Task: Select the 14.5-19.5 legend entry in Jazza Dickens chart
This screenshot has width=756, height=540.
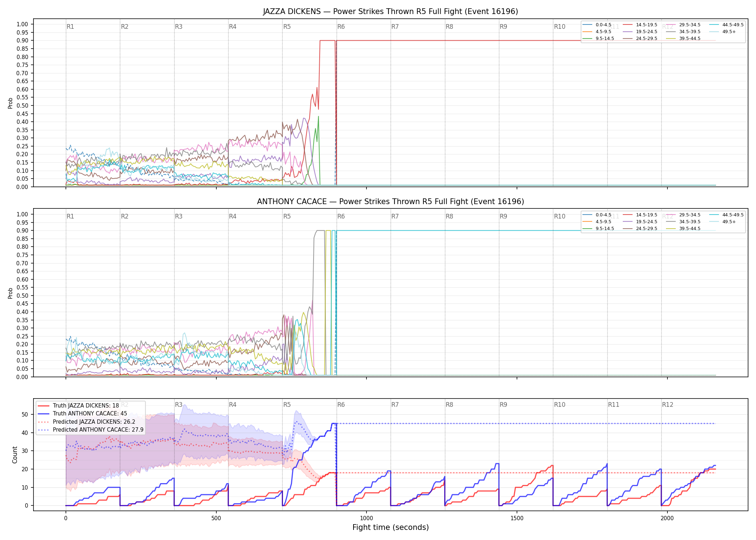Action: pyautogui.click(x=640, y=25)
